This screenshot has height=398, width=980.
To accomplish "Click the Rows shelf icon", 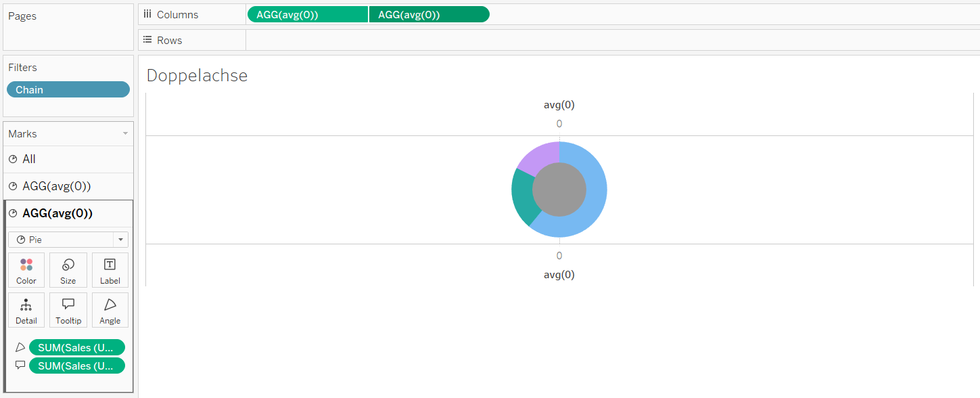I will [147, 40].
